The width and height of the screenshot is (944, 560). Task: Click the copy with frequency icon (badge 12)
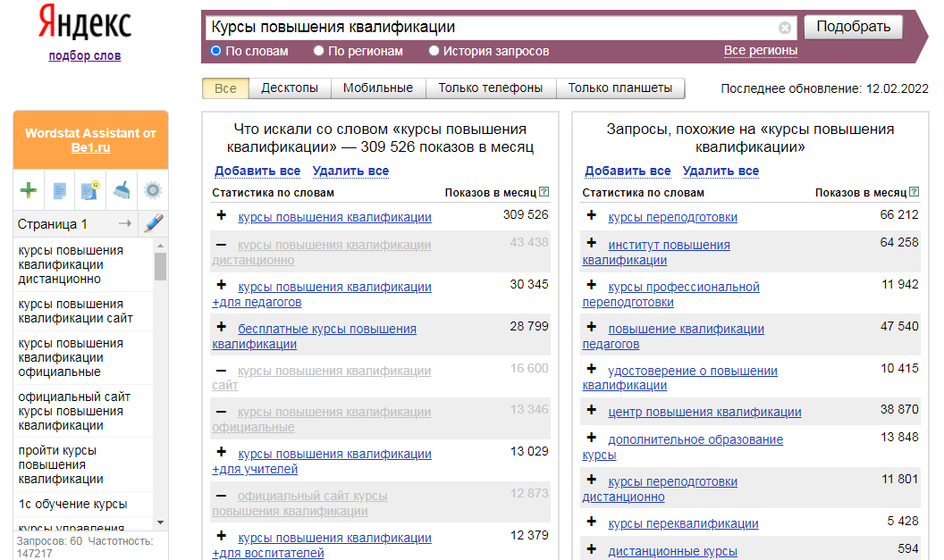(x=90, y=190)
